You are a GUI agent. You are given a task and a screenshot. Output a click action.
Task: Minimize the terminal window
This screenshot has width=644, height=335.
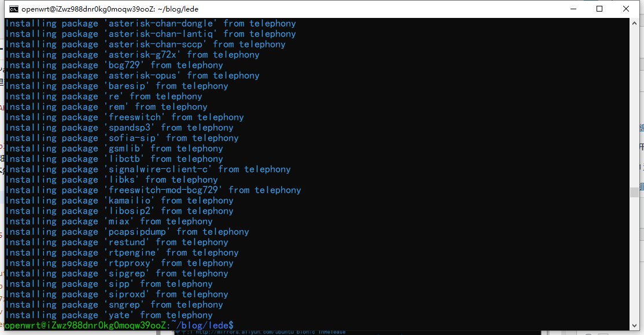[x=572, y=9]
